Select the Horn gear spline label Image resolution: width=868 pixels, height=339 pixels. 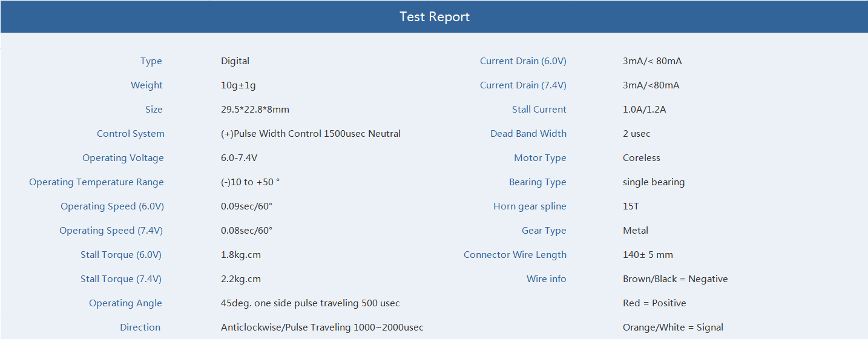[530, 206]
